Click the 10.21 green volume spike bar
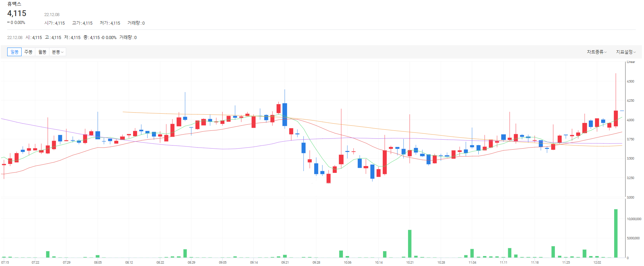The height and width of the screenshot is (266, 644). point(409,244)
